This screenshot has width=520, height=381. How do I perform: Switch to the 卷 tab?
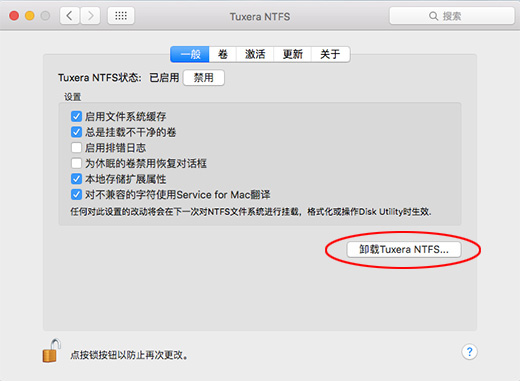coord(223,54)
